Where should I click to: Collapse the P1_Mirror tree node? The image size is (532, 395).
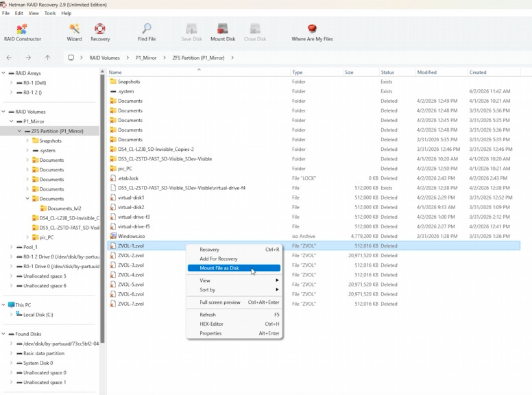click(11, 121)
